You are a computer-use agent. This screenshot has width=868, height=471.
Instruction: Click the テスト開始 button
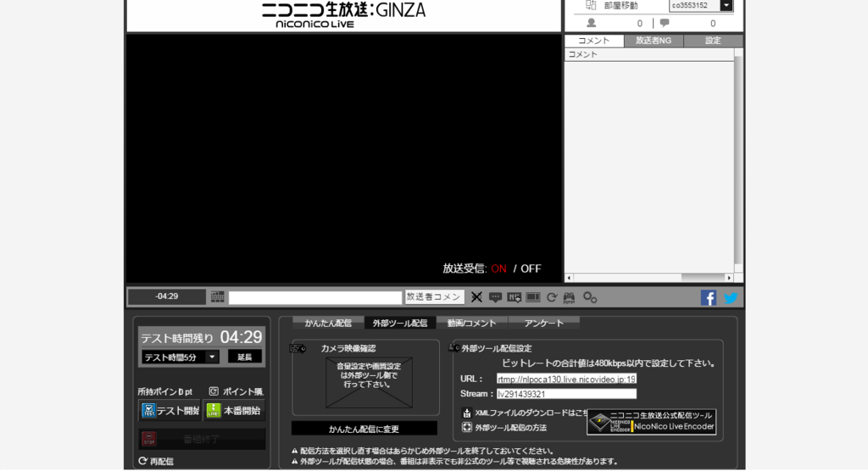tap(170, 411)
